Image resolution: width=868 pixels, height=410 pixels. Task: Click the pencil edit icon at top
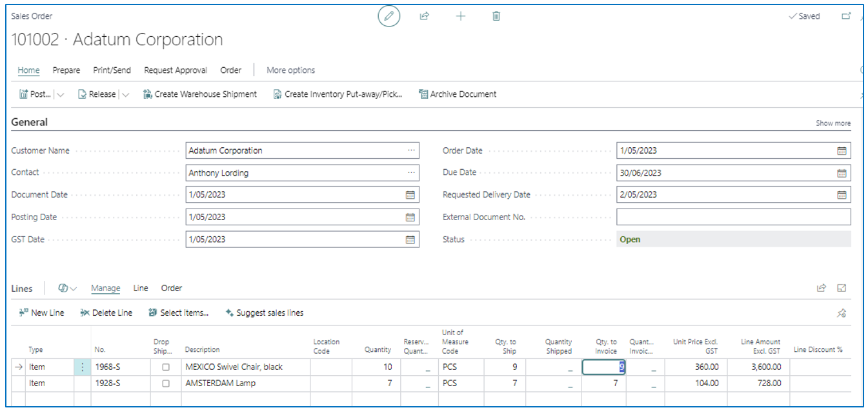coord(389,17)
